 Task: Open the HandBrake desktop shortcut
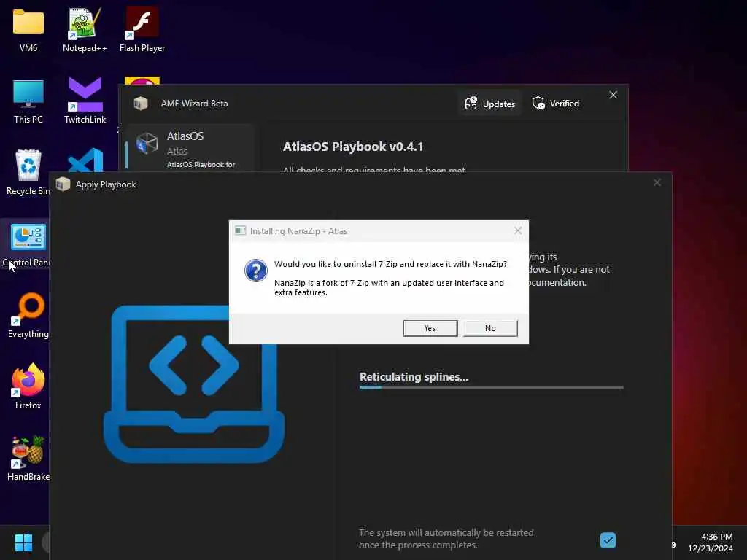click(28, 458)
